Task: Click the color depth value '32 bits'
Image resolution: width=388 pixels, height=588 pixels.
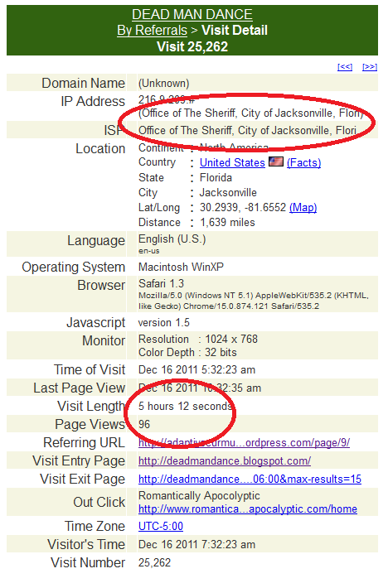Action: tap(221, 353)
